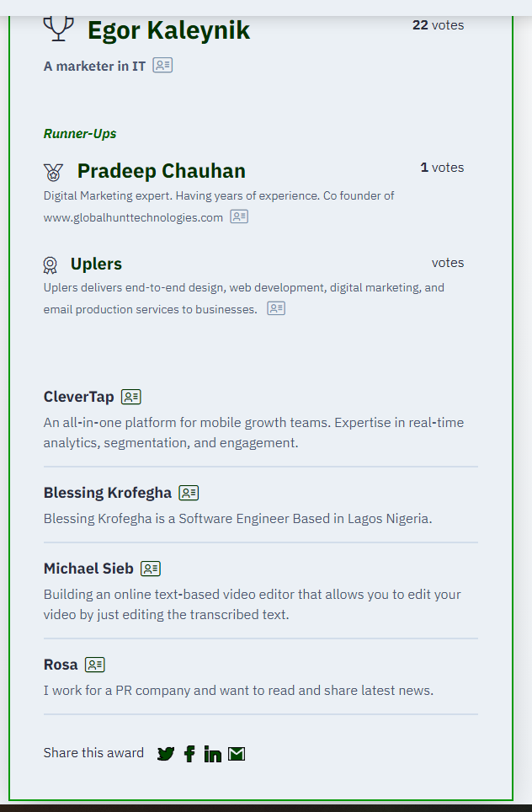Go to the CleverTap nominee name
532x812 pixels.
[79, 397]
